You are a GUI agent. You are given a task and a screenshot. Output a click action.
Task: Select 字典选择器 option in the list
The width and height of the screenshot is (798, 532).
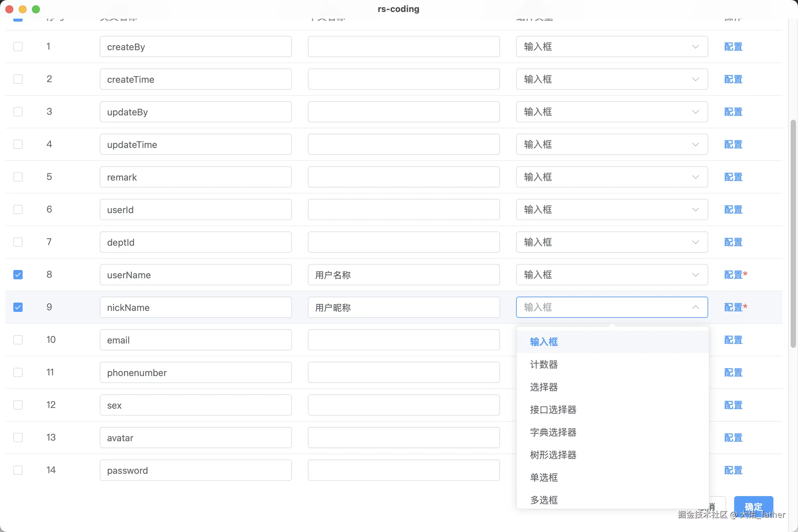coord(553,432)
